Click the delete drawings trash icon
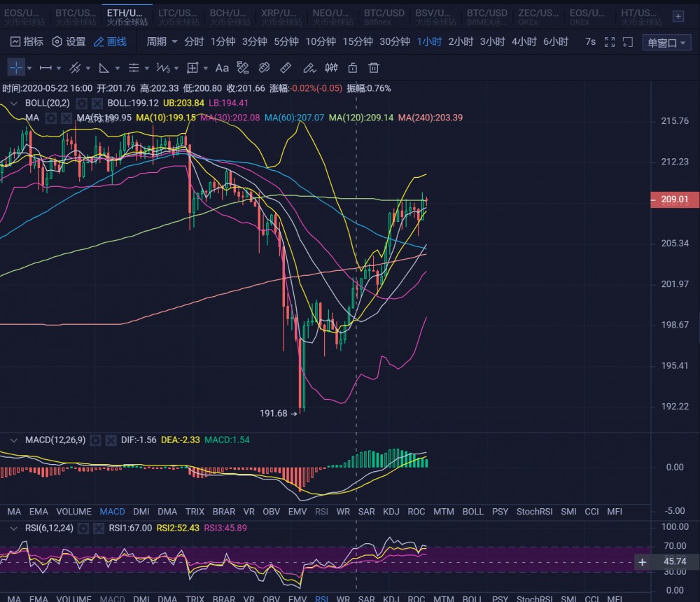700x602 pixels. click(374, 68)
